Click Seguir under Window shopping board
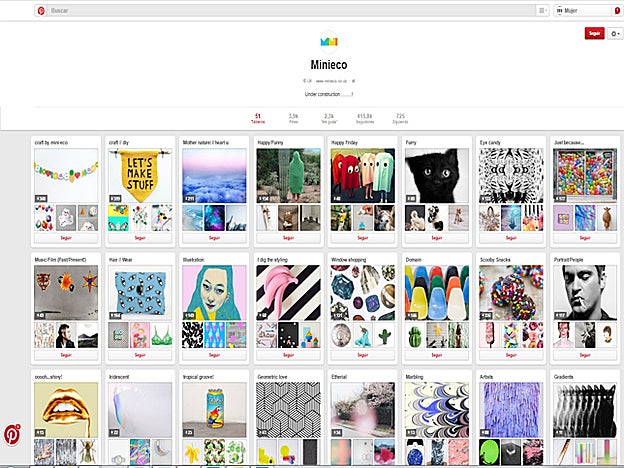 363,355
